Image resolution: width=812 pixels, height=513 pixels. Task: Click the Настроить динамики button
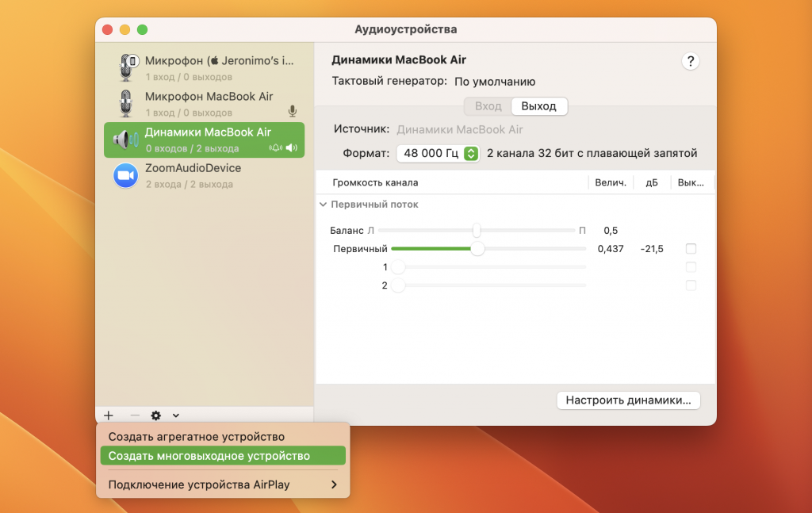coord(628,400)
